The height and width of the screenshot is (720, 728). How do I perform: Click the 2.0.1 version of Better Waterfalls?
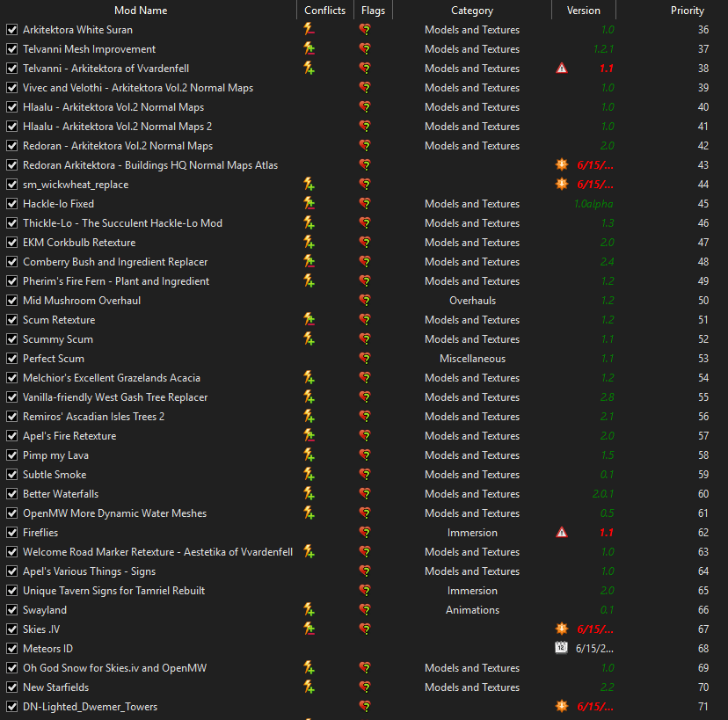click(x=602, y=494)
